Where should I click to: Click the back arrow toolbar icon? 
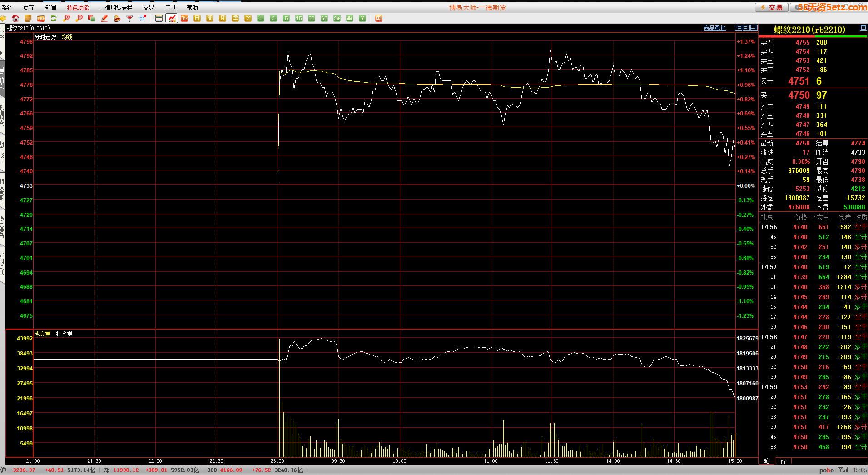[3, 18]
